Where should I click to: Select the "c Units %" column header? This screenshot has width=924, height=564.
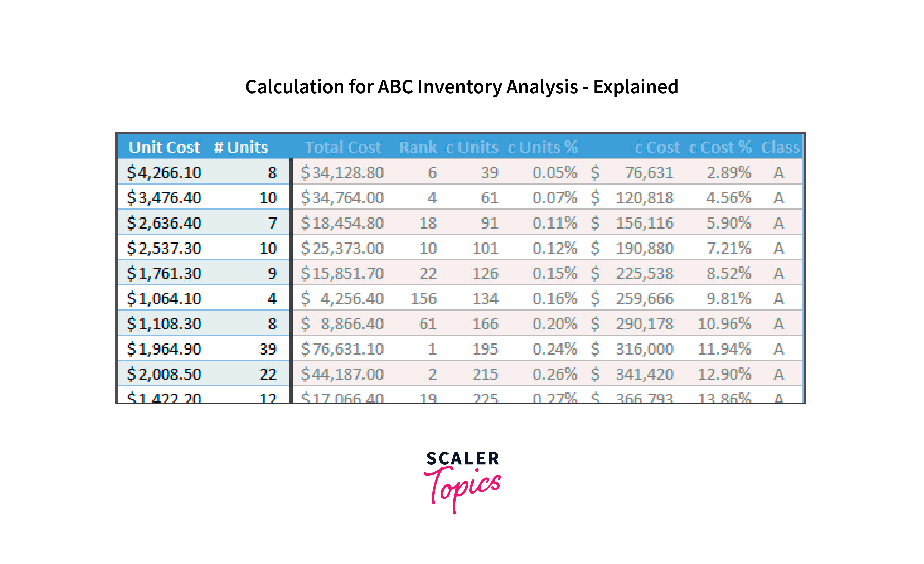543,147
